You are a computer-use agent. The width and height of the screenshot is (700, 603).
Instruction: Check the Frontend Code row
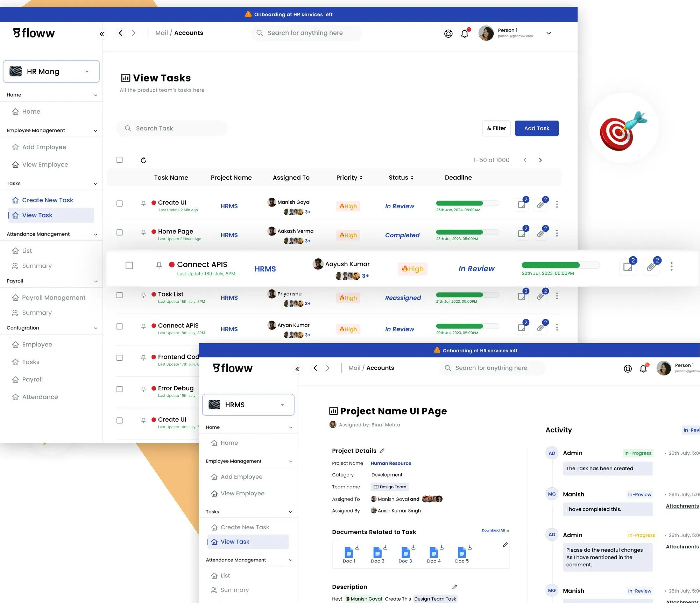tap(120, 358)
